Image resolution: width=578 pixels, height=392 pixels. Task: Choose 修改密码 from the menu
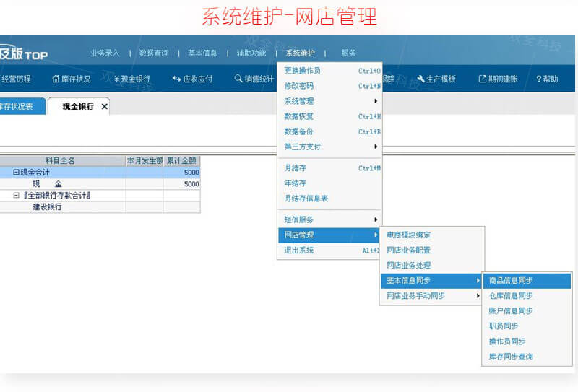point(330,86)
